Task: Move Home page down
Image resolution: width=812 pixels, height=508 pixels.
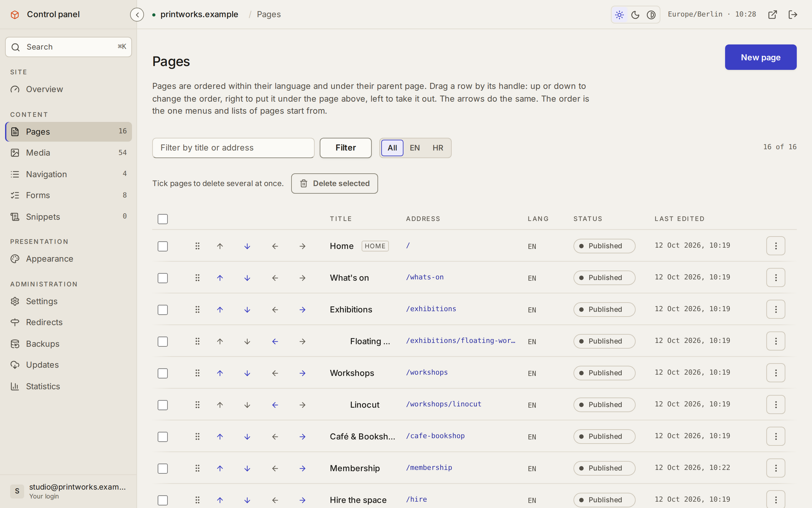Action: pyautogui.click(x=247, y=246)
